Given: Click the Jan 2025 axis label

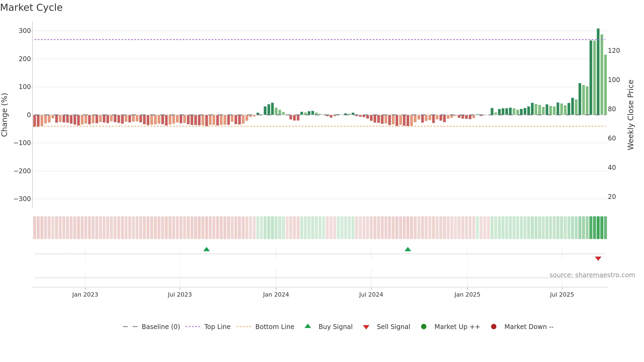Looking at the screenshot, I should point(467,295).
